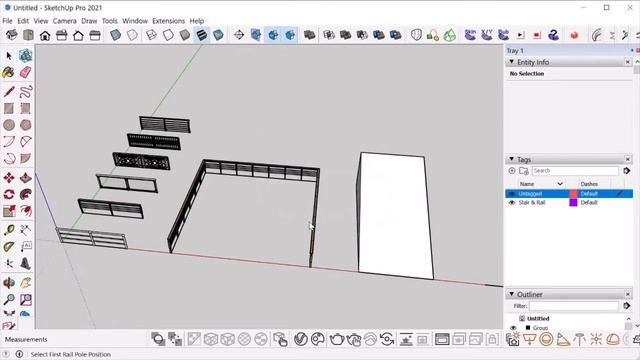Click Default dashes of Stair & Rail
The width and height of the screenshot is (640, 360).
click(x=589, y=202)
